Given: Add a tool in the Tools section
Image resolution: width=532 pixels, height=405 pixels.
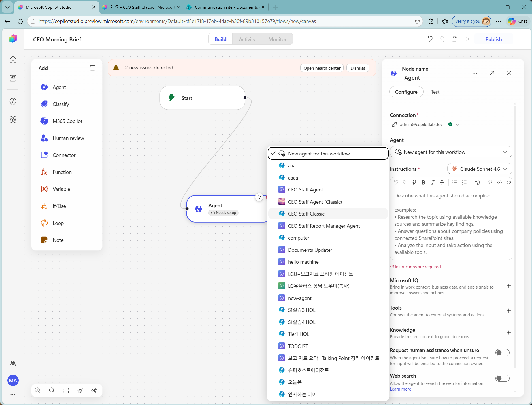Looking at the screenshot, I should point(509,311).
